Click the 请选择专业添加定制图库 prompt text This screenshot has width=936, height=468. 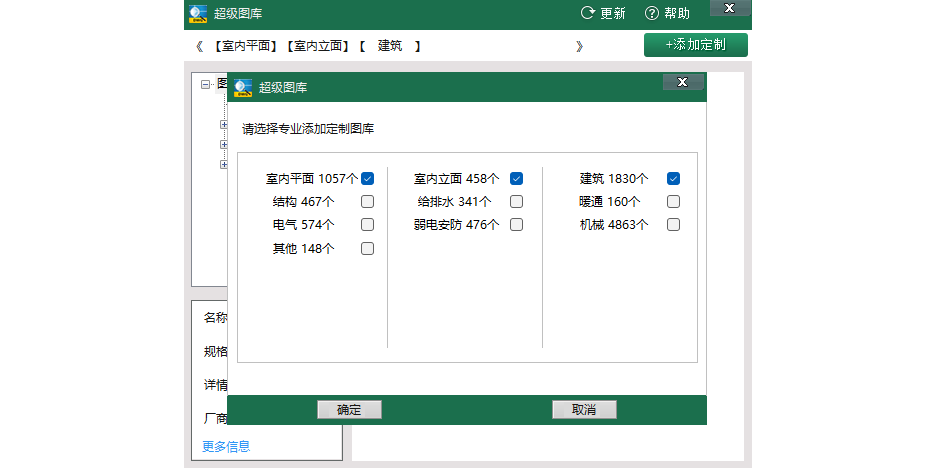(308, 128)
